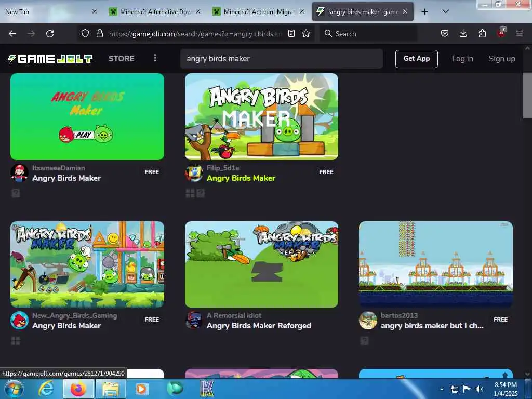Click the unknown platform icon under bartos2013 game
532x399 pixels.
point(364,341)
